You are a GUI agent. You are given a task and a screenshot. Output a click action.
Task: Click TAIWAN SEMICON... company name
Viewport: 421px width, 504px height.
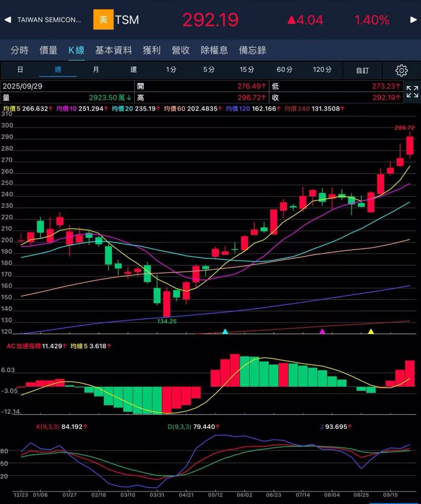[49, 20]
